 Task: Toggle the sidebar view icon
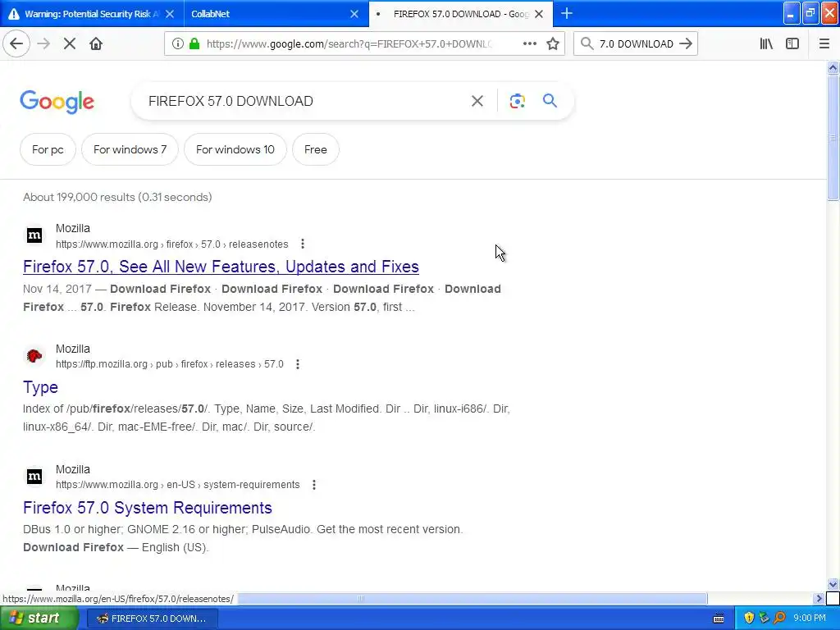pyautogui.click(x=792, y=44)
